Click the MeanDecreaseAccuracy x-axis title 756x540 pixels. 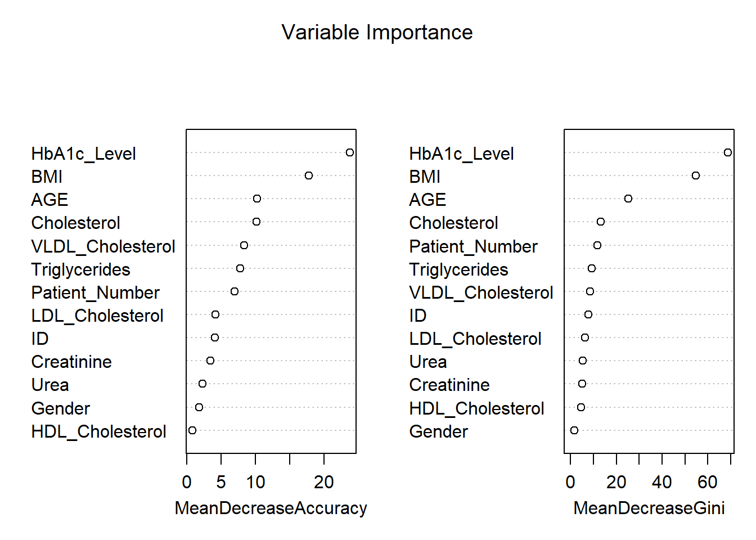pyautogui.click(x=271, y=508)
